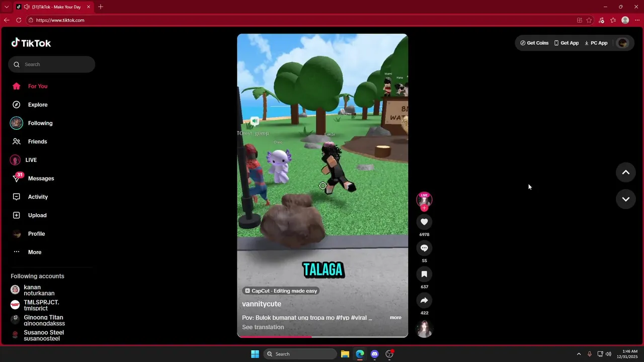
Task: Follow the creator via plus badge
Action: [424, 208]
